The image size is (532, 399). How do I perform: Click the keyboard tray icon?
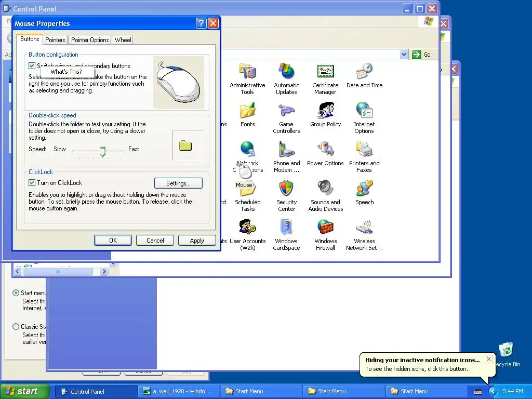click(478, 392)
